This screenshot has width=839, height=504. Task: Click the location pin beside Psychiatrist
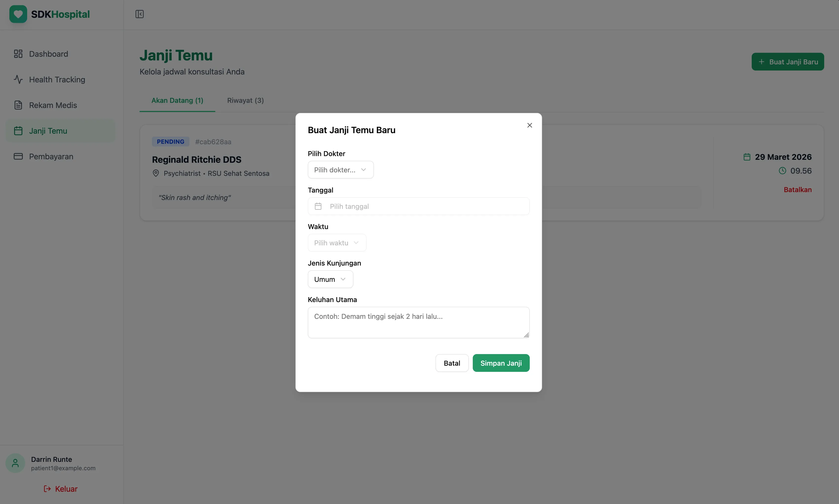(x=156, y=173)
